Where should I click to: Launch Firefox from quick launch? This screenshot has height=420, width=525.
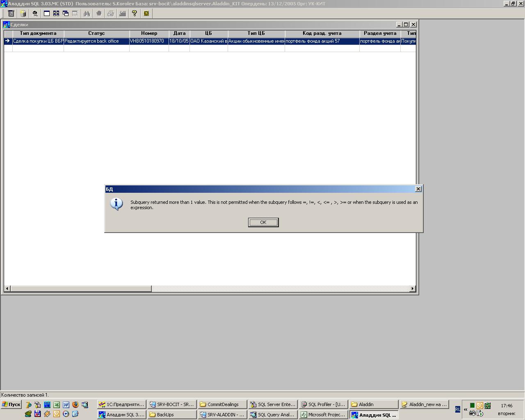(75, 405)
